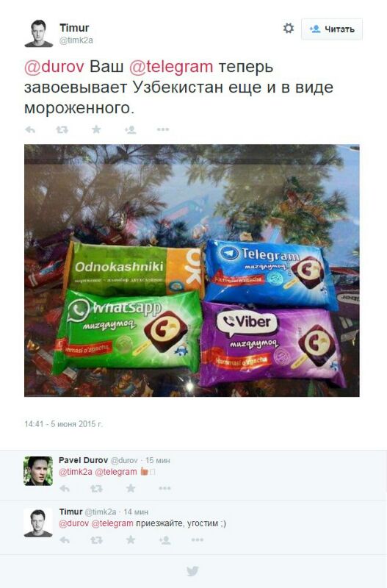387x588 pixels.
Task: Open the gear settings dropdown beside Читать
Action: coord(288,29)
